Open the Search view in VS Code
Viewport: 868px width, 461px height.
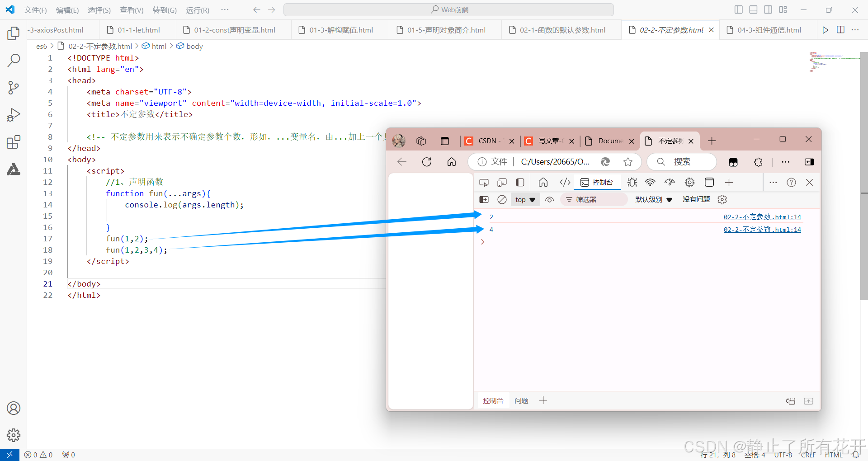(x=14, y=60)
